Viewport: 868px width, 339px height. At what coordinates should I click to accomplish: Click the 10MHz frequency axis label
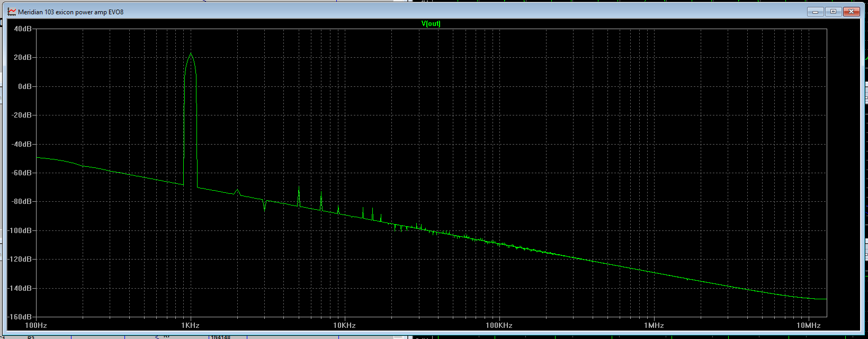point(808,325)
